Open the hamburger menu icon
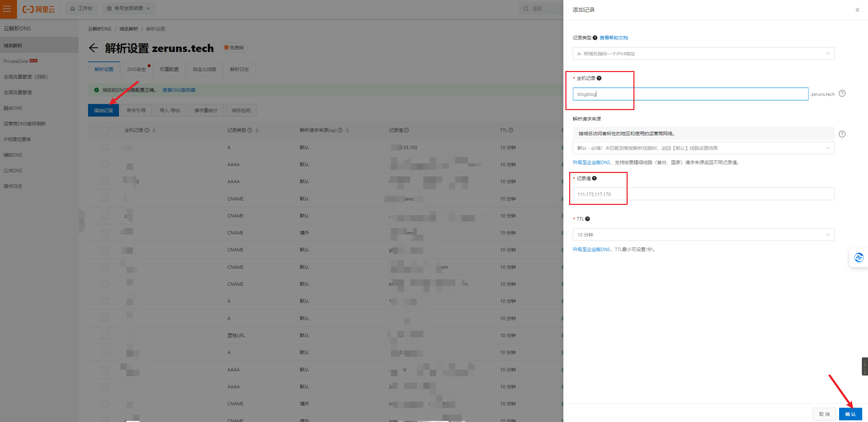Viewport: 868px width, 422px height. pyautogui.click(x=7, y=9)
